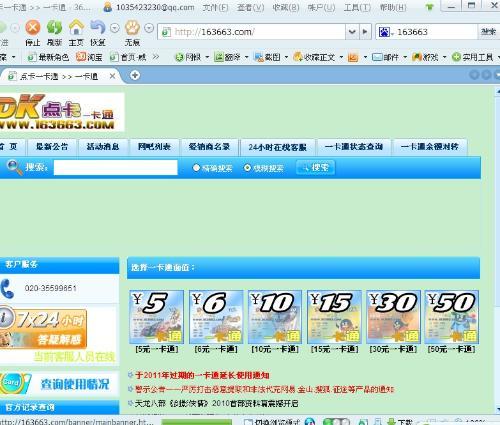Click the 查询使用情况 banner
The width and height of the screenshot is (500, 425).
tap(59, 384)
